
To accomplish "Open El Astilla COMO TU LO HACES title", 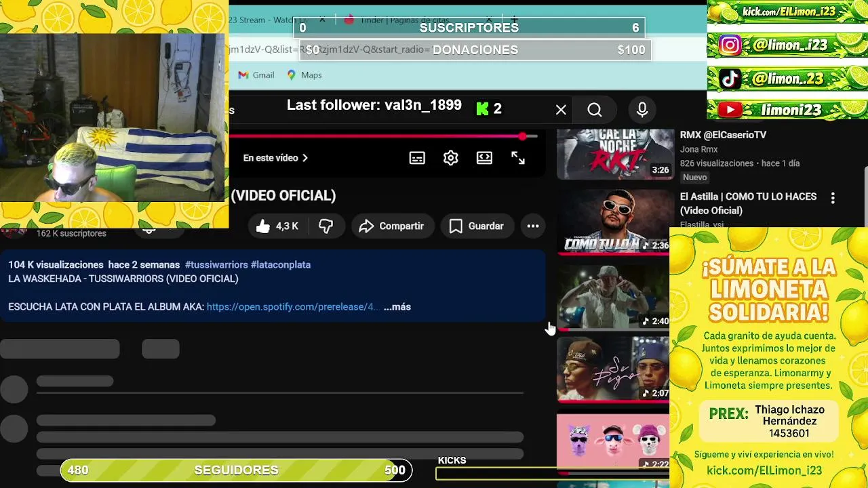I will [748, 203].
